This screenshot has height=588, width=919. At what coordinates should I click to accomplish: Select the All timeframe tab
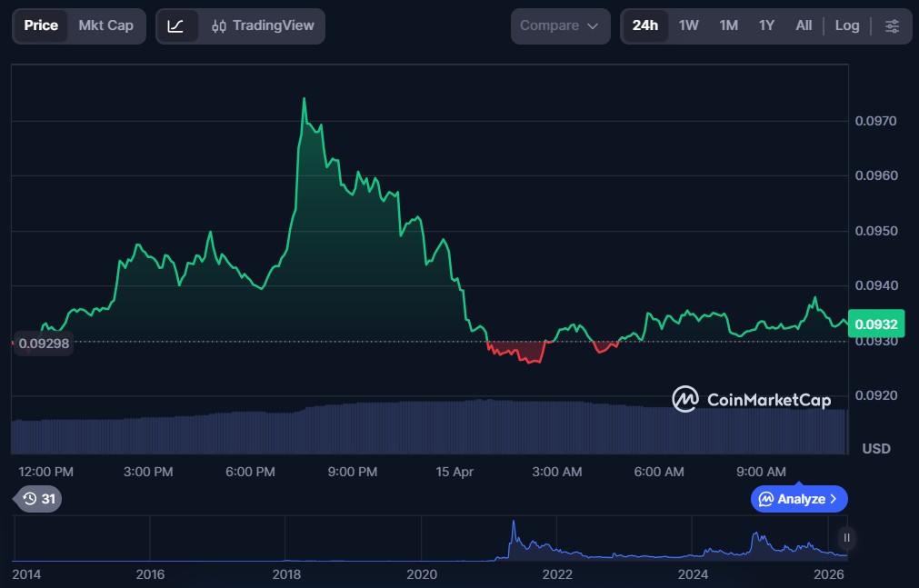(x=804, y=25)
